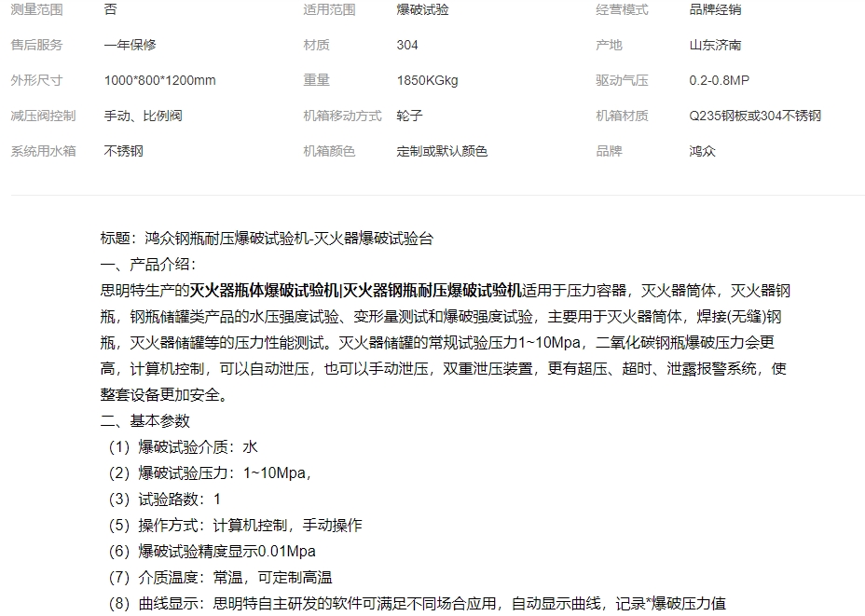This screenshot has height=616, width=865.
Task: Click the 机箱颜色 spec label
Action: click(x=329, y=151)
